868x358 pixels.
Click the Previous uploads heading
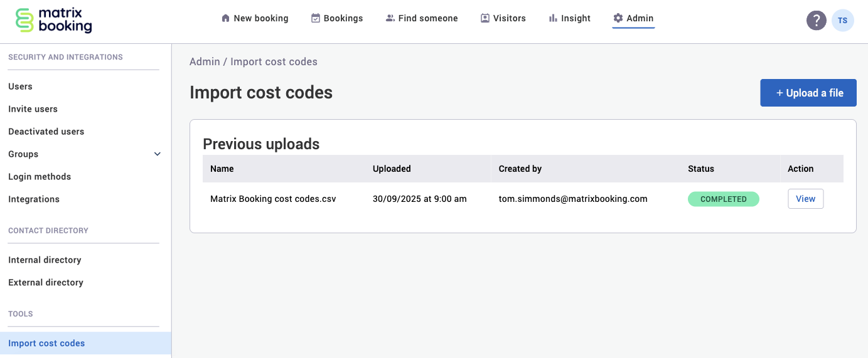click(261, 144)
